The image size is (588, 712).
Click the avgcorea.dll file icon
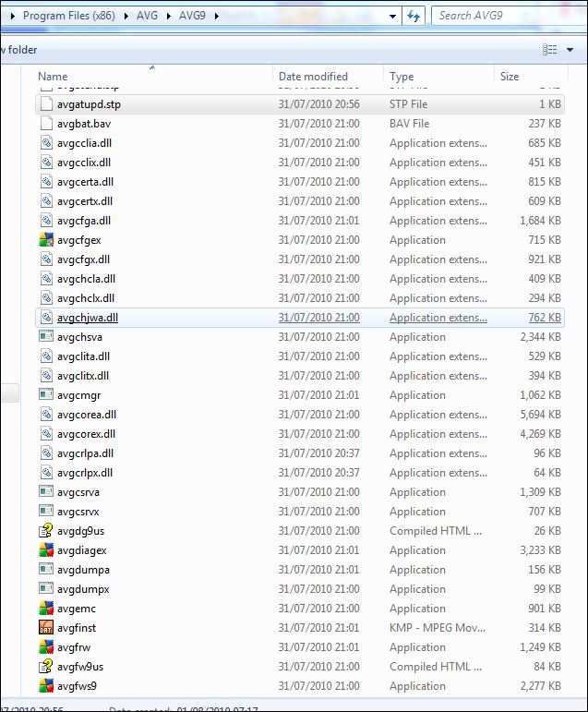[46, 415]
